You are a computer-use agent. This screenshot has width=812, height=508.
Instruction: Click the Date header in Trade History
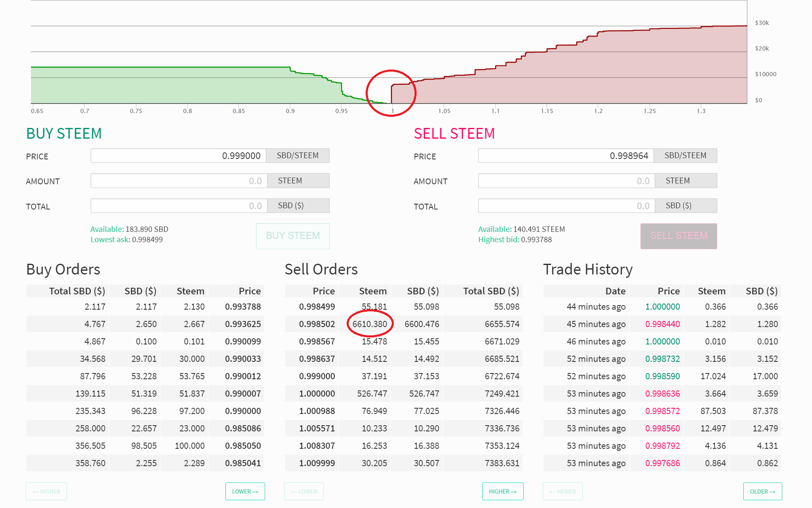616,291
